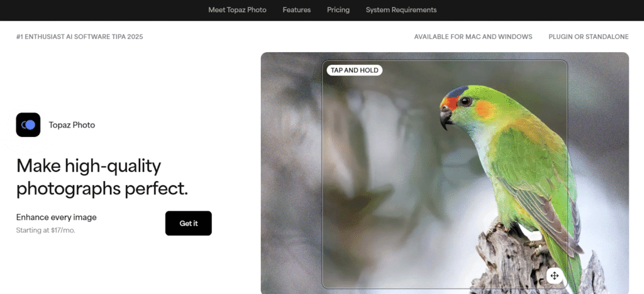Open the Meet Topaz Photo nav item
The width and height of the screenshot is (644, 294).
click(x=237, y=10)
